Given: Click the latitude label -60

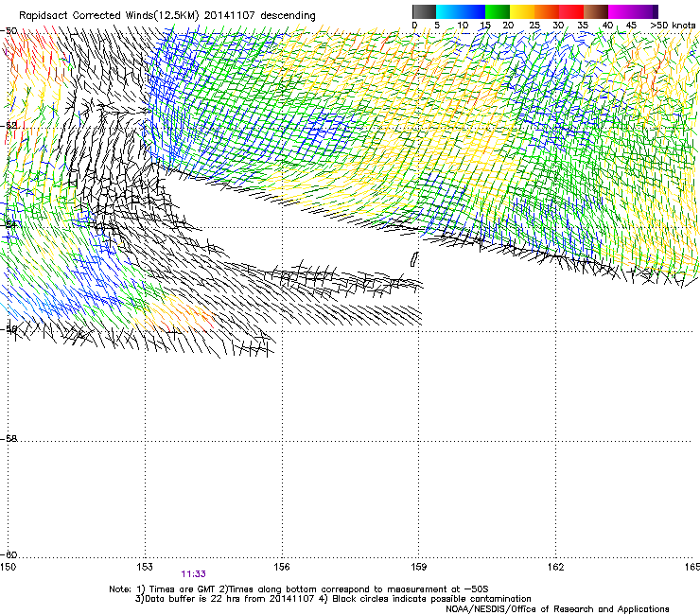Looking at the screenshot, I should coord(9,555).
